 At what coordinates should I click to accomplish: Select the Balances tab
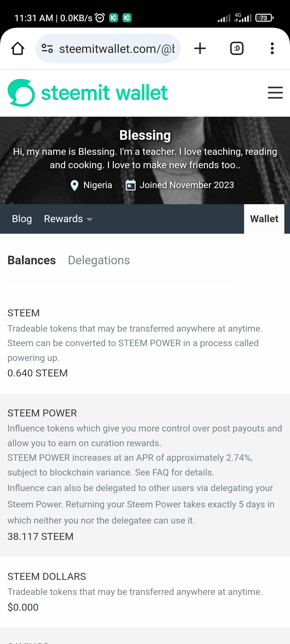point(32,260)
